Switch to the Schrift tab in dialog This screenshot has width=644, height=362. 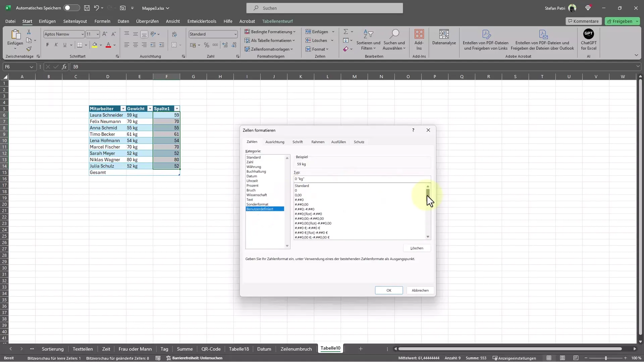tap(297, 141)
